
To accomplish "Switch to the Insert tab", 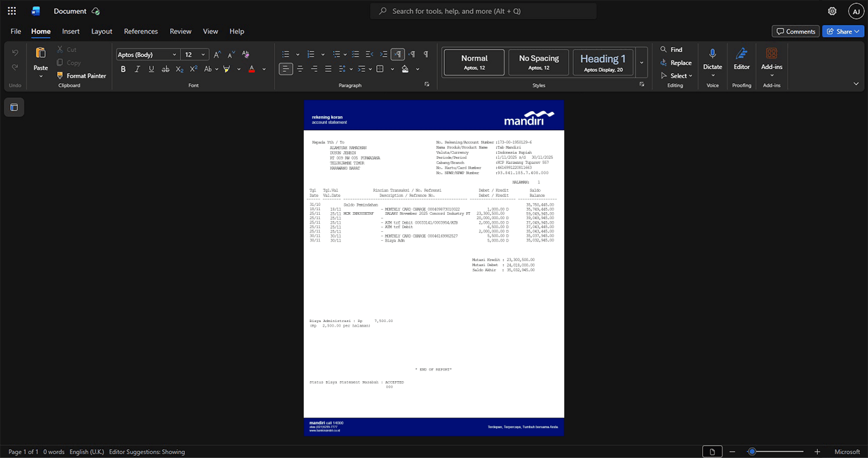I will tap(71, 31).
